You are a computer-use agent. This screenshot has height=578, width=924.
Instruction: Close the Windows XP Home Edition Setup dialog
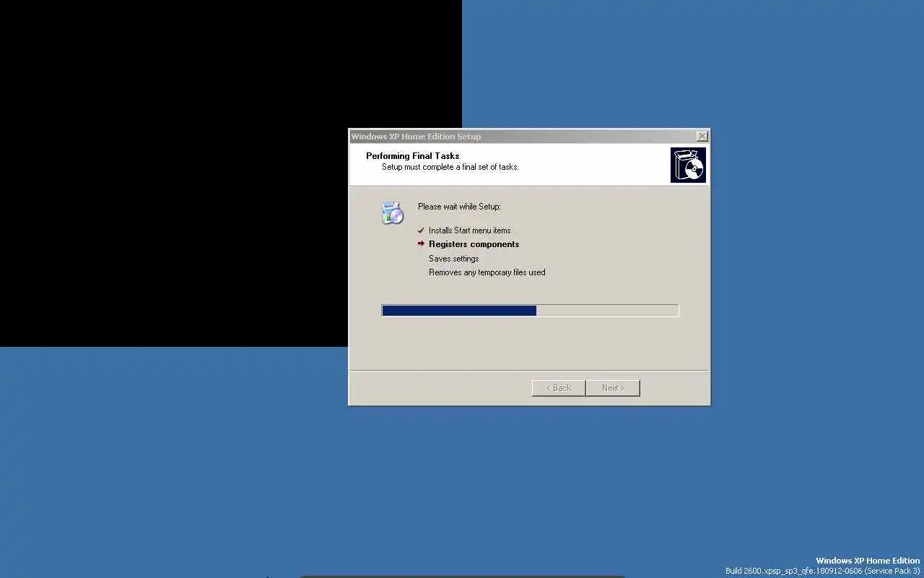coord(702,137)
